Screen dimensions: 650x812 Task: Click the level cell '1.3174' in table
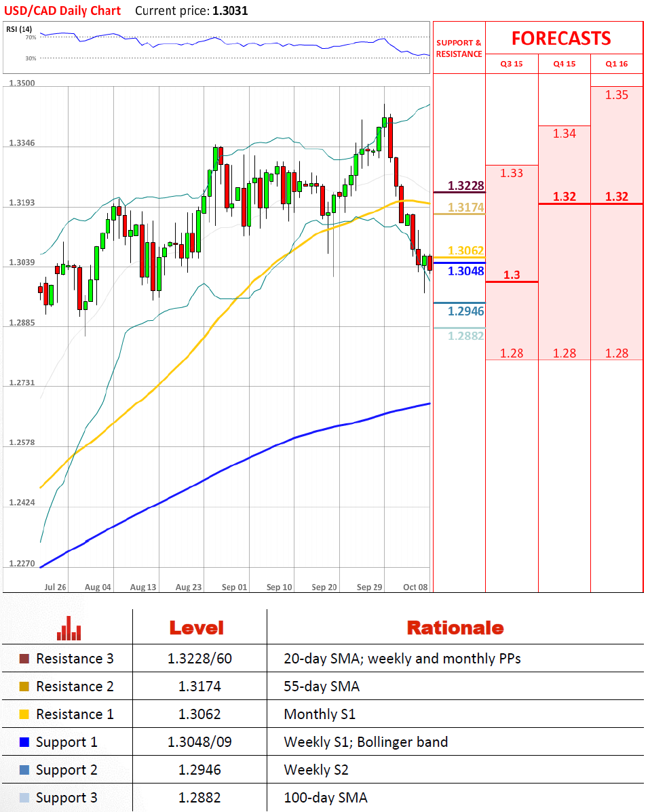pyautogui.click(x=199, y=687)
